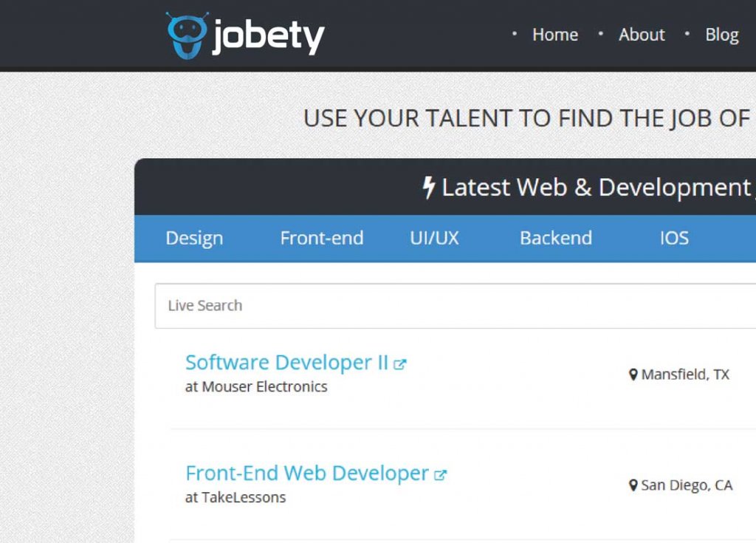Choose the IOS category tab
This screenshot has height=543, width=756.
[674, 238]
